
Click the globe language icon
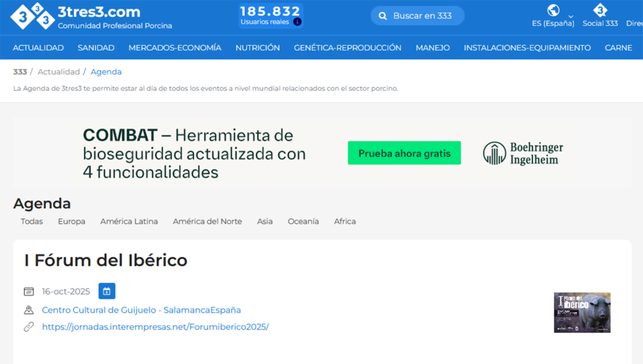[x=553, y=10]
